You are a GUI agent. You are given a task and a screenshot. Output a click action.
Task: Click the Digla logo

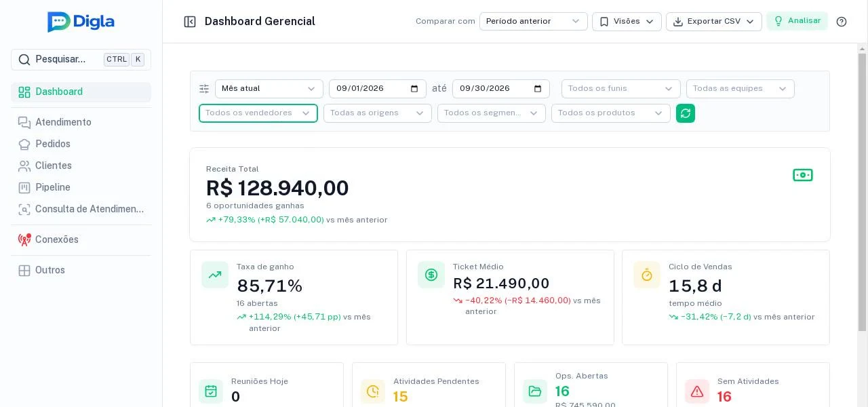tap(81, 22)
